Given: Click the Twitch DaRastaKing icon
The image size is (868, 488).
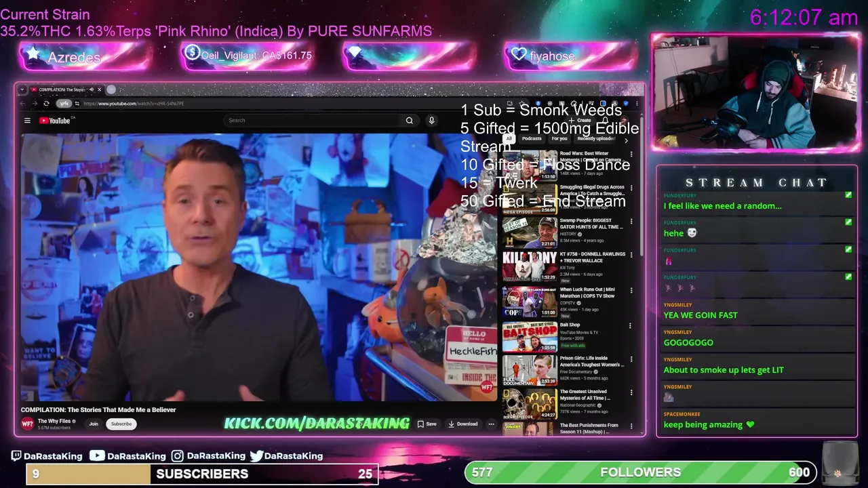Looking at the screenshot, I should (16, 456).
